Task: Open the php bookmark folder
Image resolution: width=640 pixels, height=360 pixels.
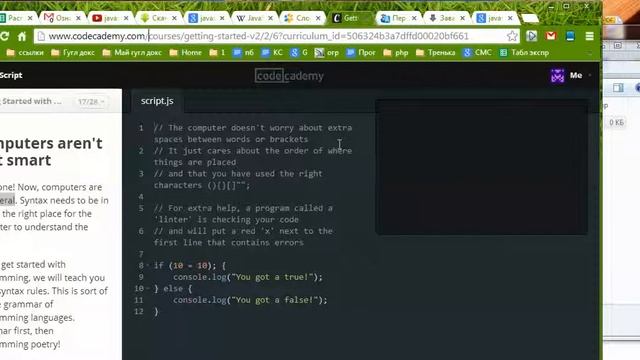Action: click(396, 53)
